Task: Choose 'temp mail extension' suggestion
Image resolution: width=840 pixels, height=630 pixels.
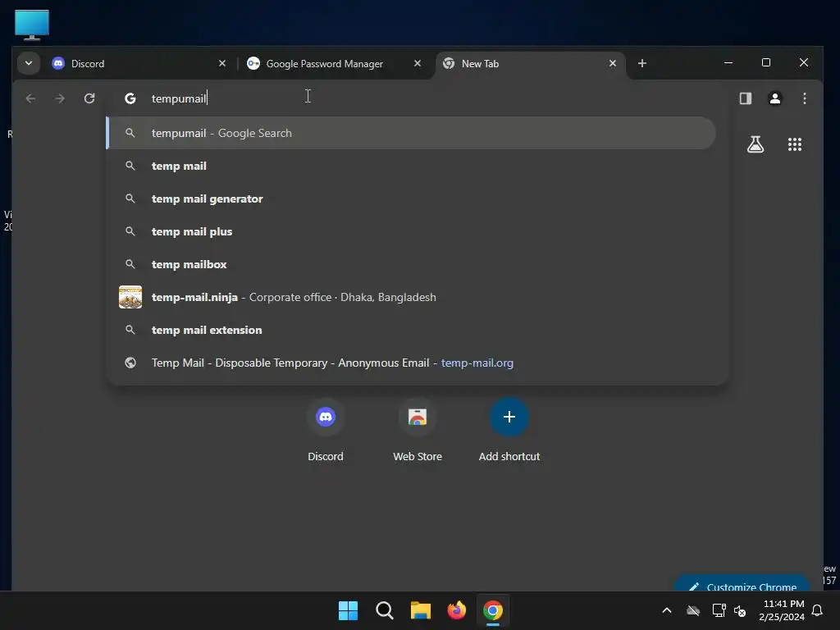Action: pos(411,330)
